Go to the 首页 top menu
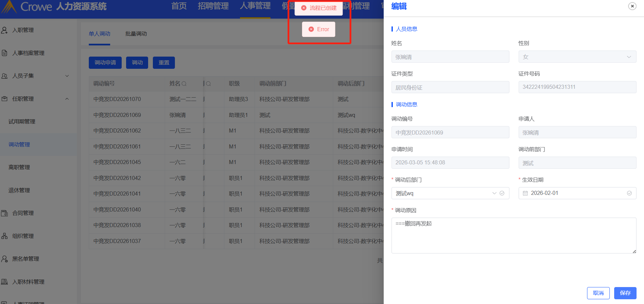The image size is (644, 304). (x=179, y=6)
